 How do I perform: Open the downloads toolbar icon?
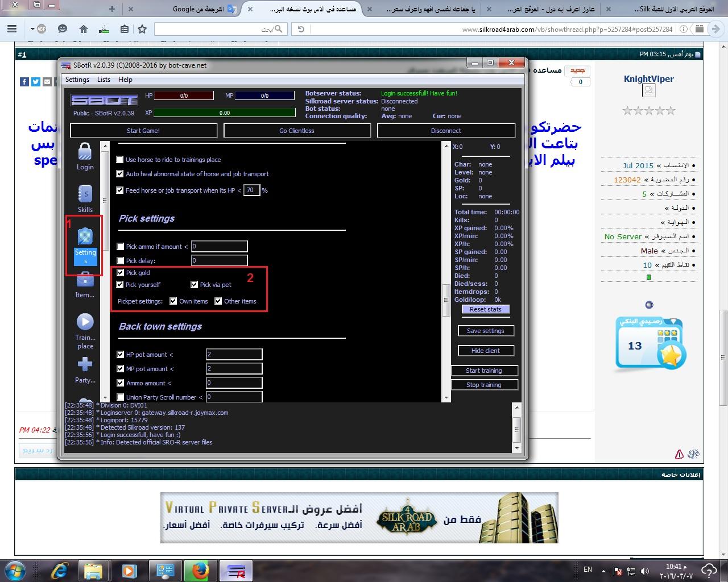point(104,29)
